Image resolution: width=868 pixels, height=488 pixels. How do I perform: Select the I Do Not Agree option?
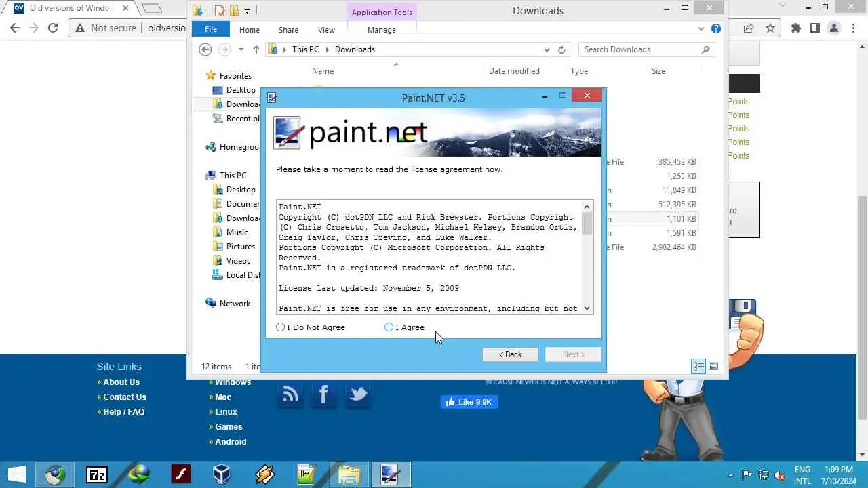pos(281,327)
